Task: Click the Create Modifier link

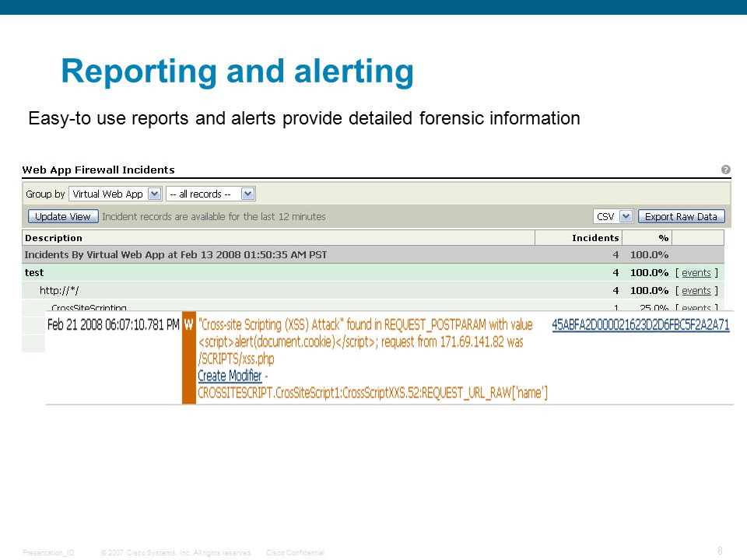Action: (230, 376)
